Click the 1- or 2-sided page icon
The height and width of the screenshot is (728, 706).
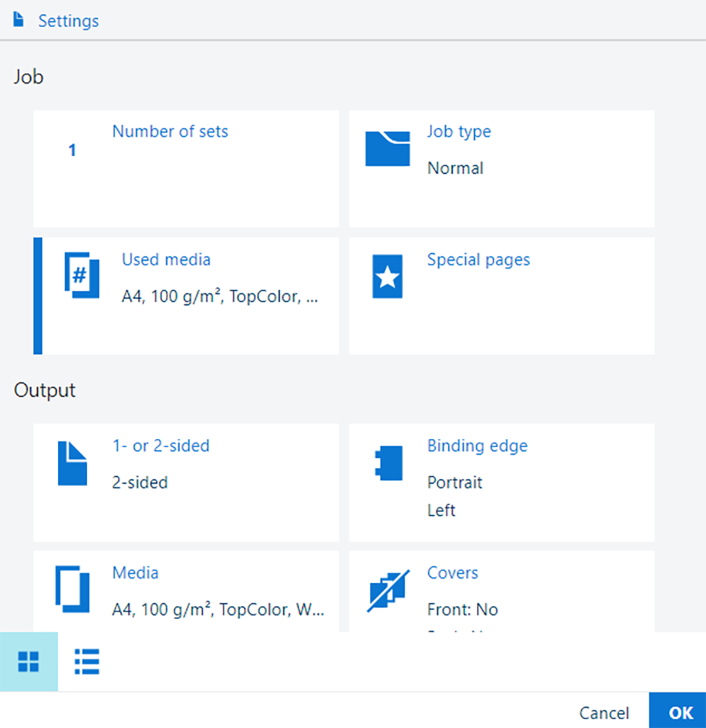click(72, 464)
